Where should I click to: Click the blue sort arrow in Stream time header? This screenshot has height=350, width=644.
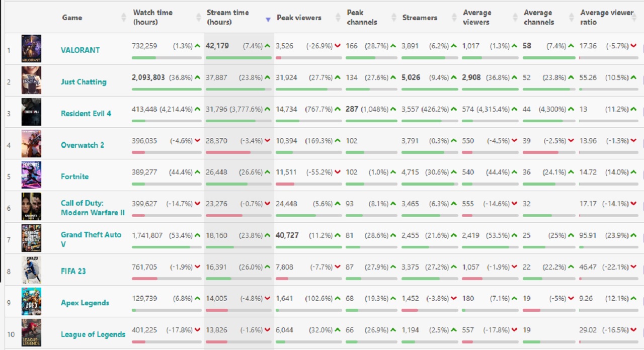[268, 20]
